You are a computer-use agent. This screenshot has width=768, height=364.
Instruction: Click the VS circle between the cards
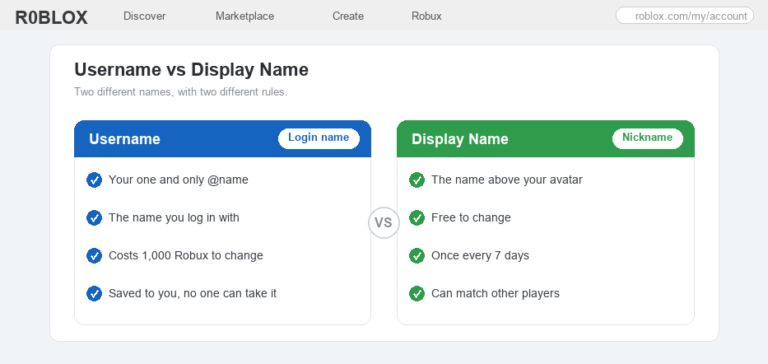click(384, 223)
